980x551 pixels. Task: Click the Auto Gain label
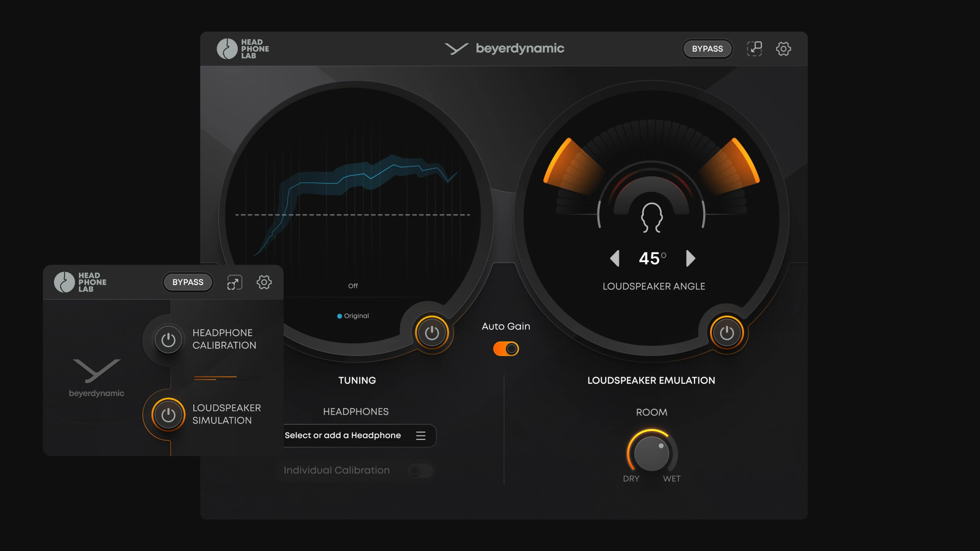click(506, 326)
